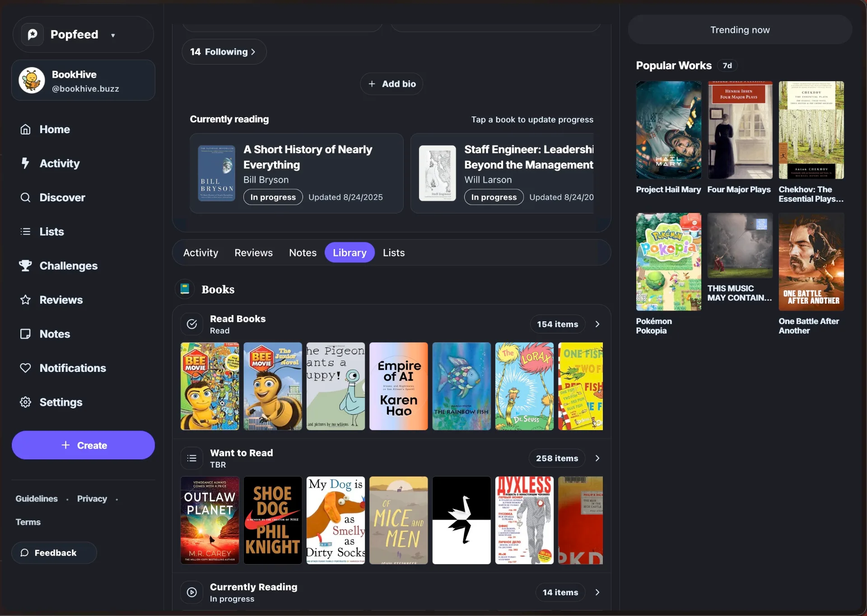Open the Popfeed app switcher dropdown

coord(113,35)
